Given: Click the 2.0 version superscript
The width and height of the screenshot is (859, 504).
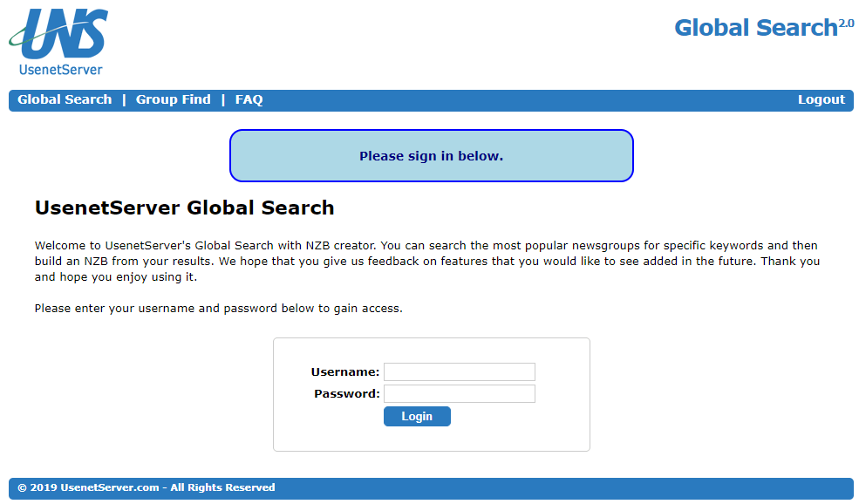Looking at the screenshot, I should click(847, 23).
